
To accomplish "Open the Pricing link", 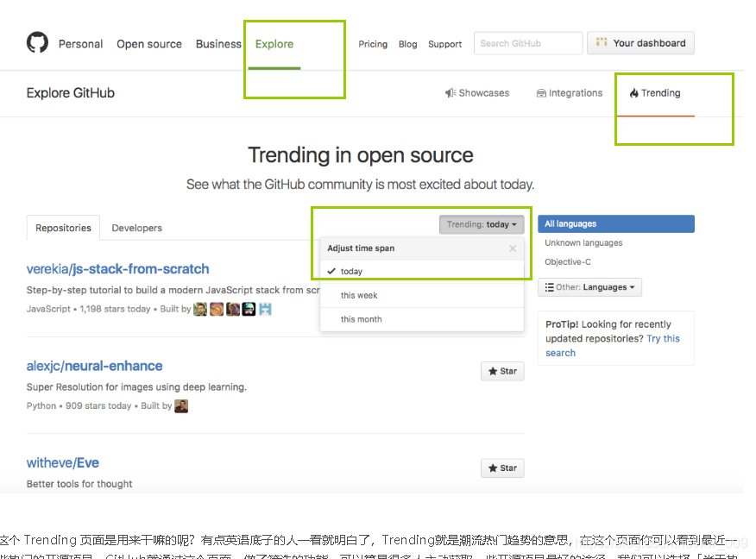I will (373, 44).
